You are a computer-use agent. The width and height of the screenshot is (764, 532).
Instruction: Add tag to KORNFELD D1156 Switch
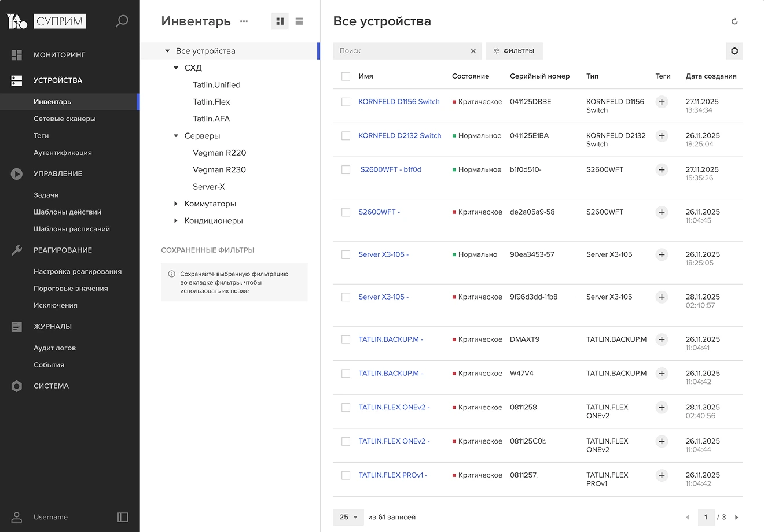click(662, 102)
